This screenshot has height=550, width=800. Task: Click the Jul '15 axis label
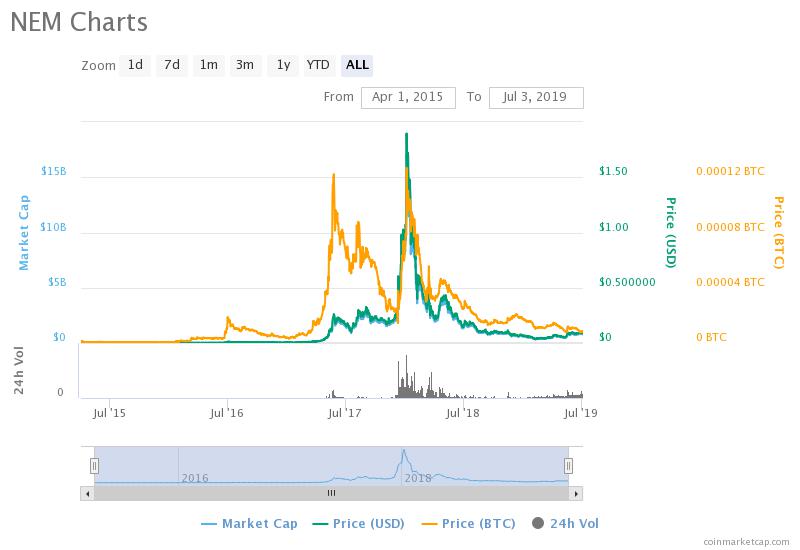[109, 413]
